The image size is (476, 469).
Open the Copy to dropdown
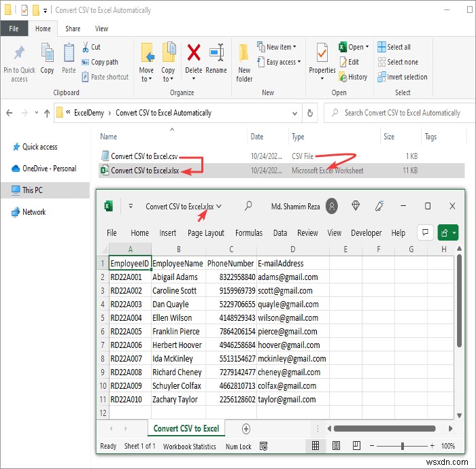[x=167, y=74]
